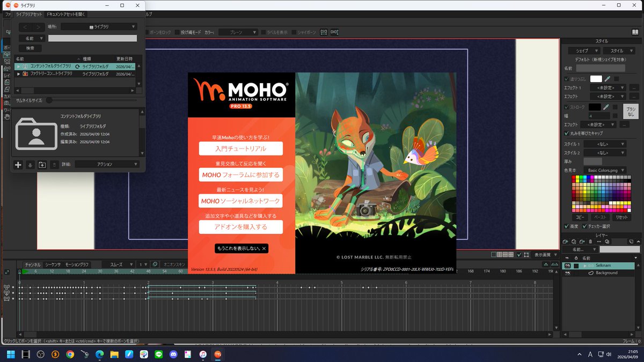Open the シェイプ dropdown in Style panel

[583, 50]
